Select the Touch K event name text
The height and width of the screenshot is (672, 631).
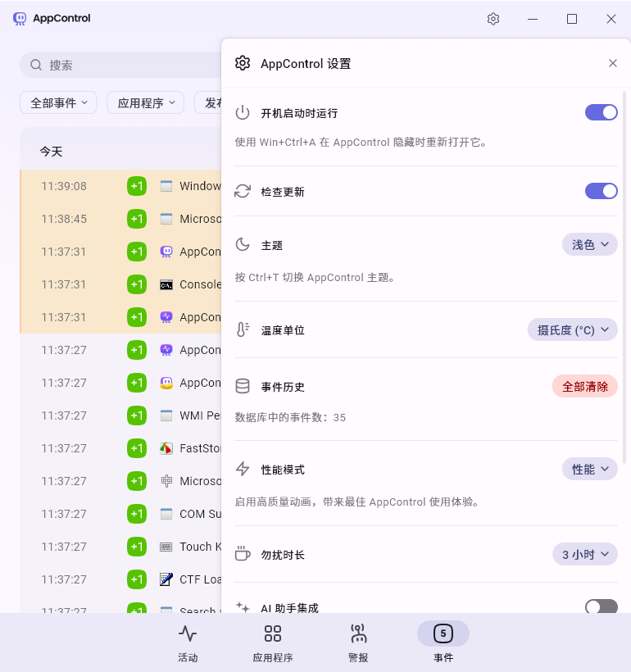(x=200, y=547)
